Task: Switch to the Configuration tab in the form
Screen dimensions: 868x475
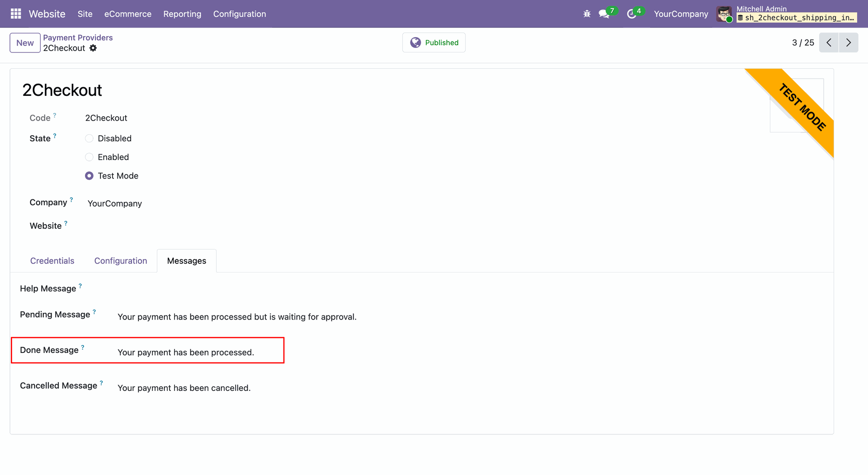Action: pos(121,261)
